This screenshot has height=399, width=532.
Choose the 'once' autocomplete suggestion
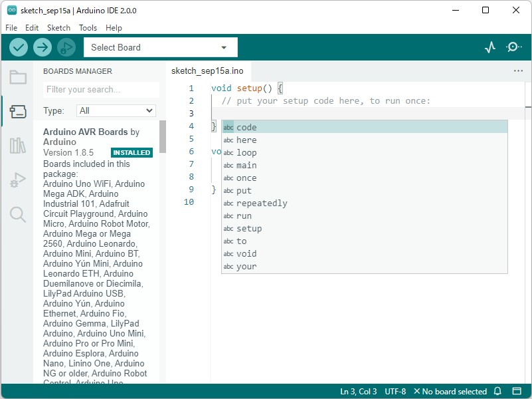[x=365, y=178]
